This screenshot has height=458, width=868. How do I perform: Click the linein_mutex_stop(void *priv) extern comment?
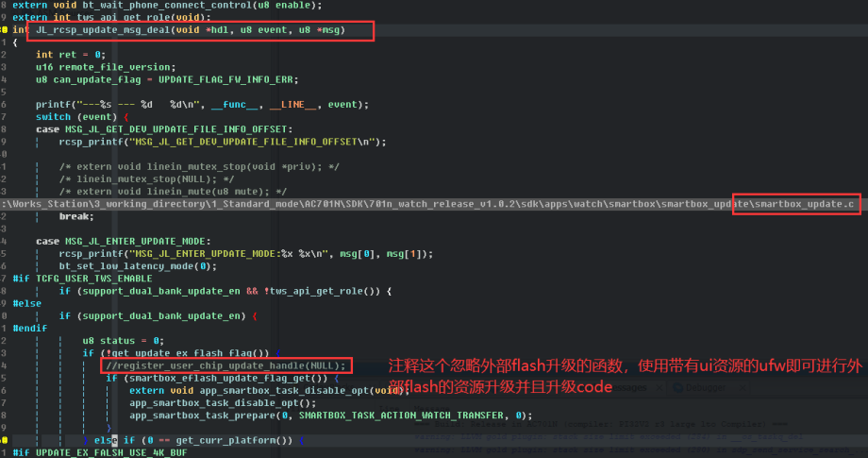(x=199, y=167)
